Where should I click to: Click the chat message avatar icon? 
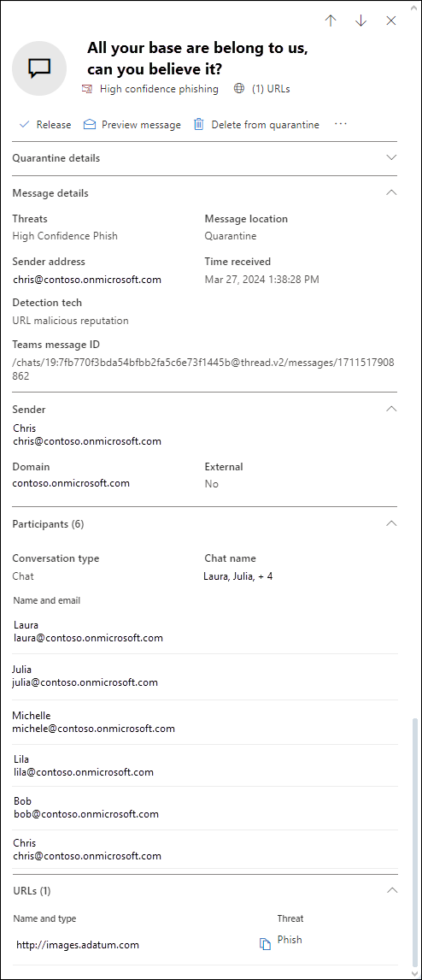[x=39, y=68]
